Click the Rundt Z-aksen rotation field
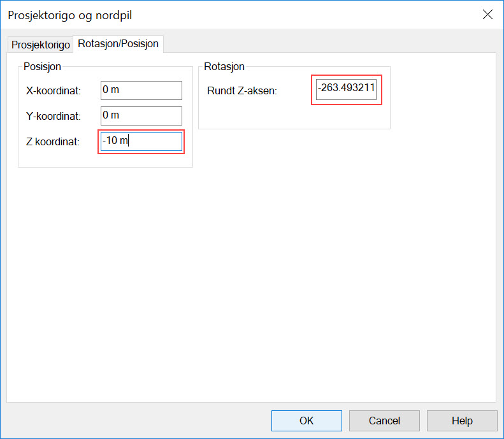 click(347, 91)
